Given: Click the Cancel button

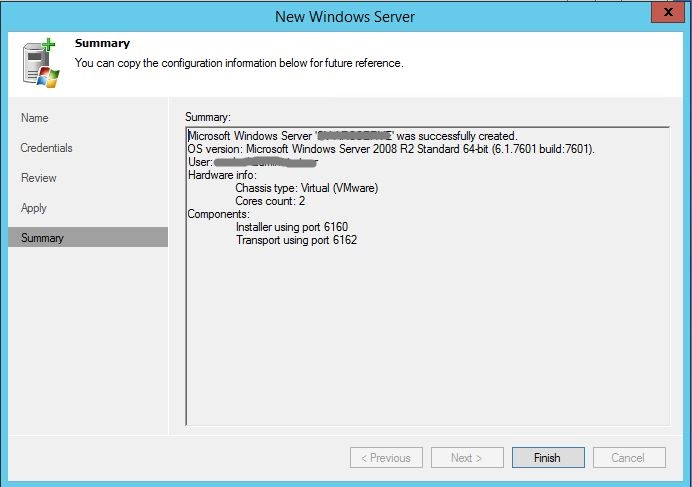Looking at the screenshot, I should click(629, 457).
